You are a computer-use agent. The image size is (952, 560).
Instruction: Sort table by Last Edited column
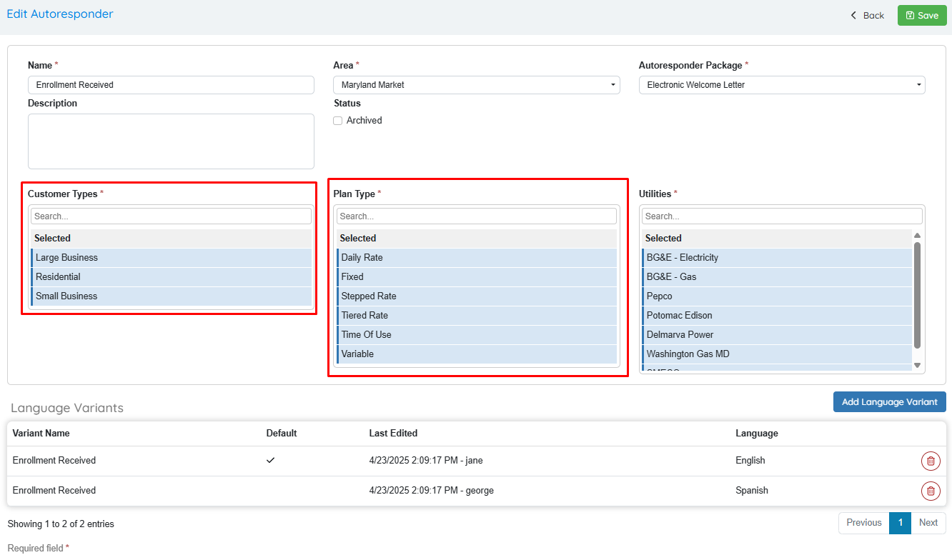tap(393, 434)
